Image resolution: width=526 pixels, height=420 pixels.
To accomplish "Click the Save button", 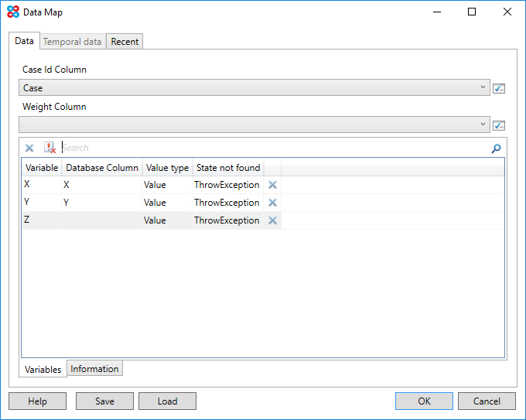I will (x=104, y=401).
